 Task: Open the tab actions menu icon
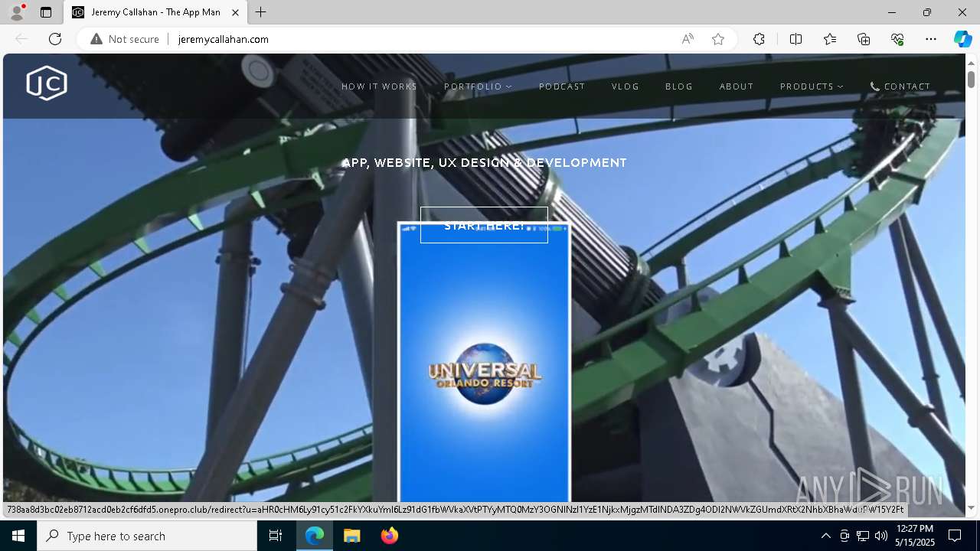tap(46, 12)
